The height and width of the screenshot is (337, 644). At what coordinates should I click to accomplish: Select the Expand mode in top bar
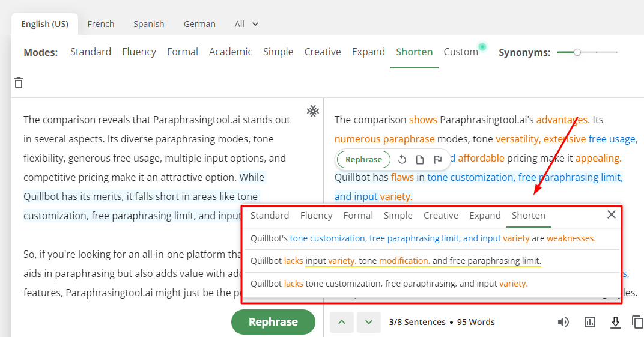click(x=368, y=52)
